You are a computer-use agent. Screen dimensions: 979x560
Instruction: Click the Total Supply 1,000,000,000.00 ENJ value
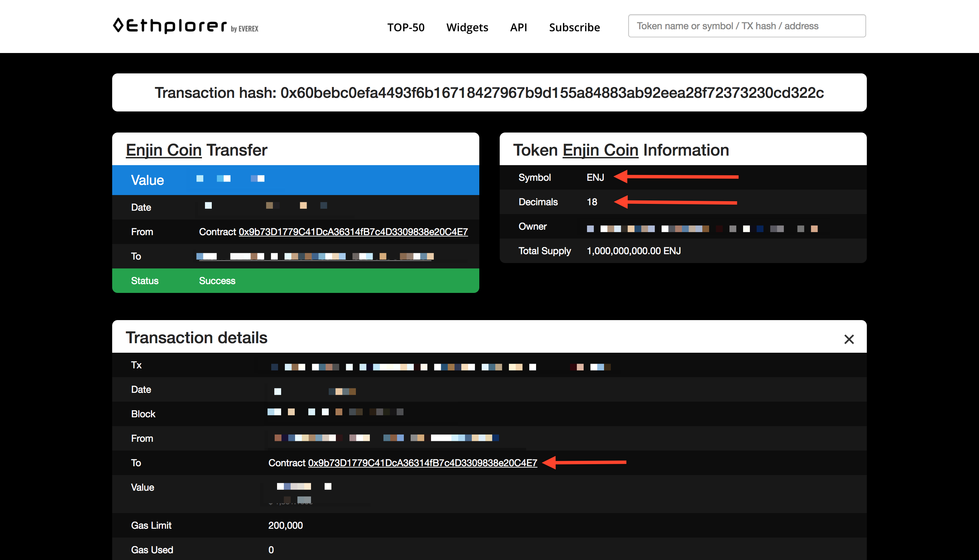(634, 251)
